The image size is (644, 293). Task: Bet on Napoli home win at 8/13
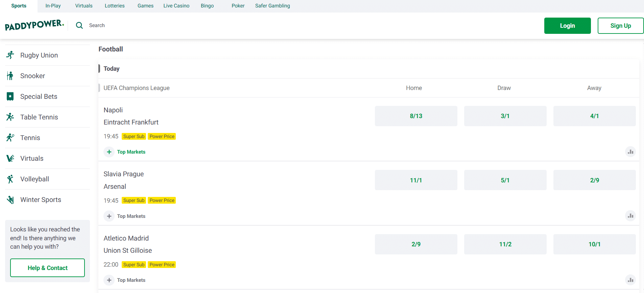click(x=416, y=116)
